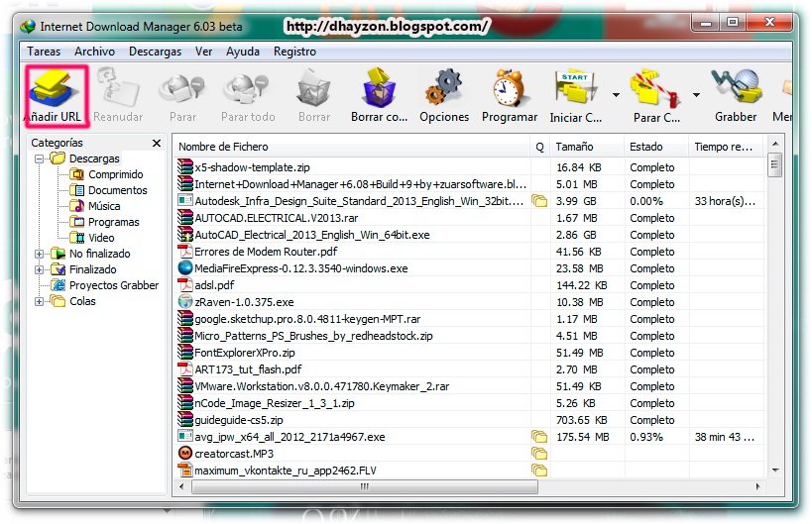Click 3.99 GB size cell

click(x=576, y=201)
